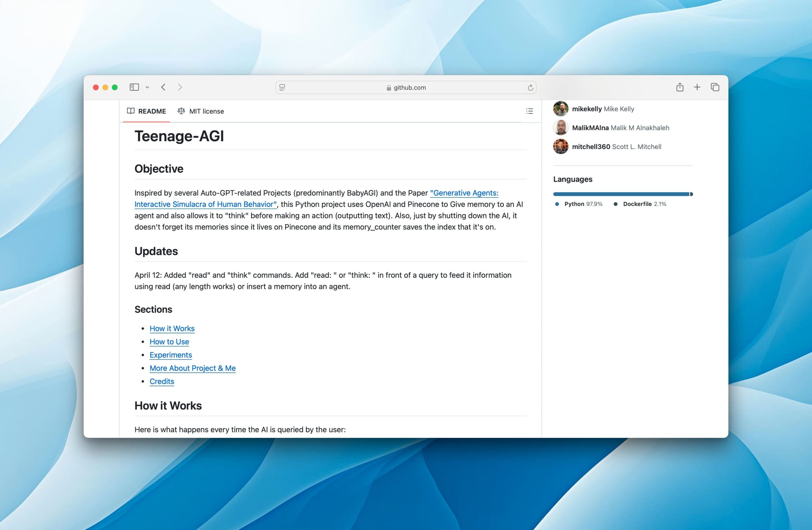812x530 pixels.
Task: Open a new tab with the plus icon
Action: coord(697,87)
